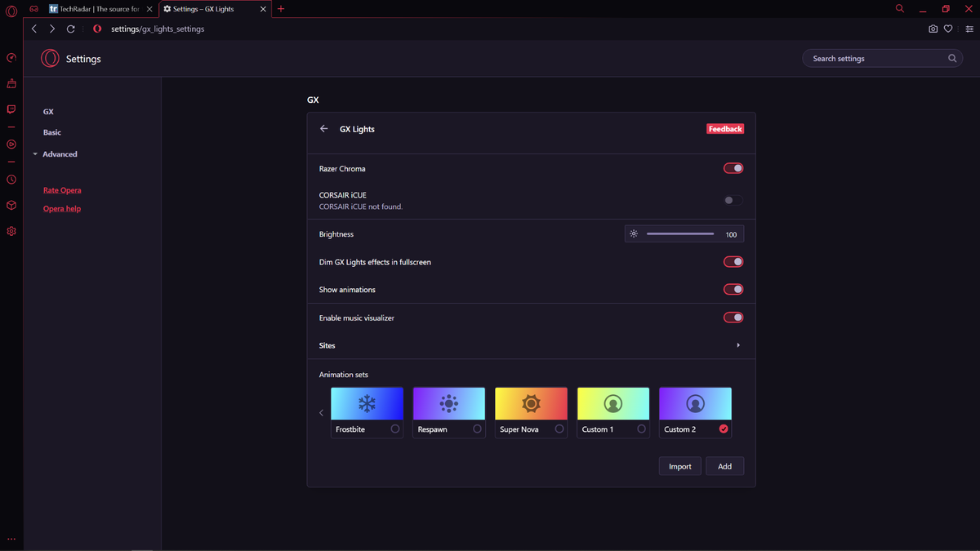Open Easy Setup with the sliders icon
This screenshot has width=980, height=551.
(969, 28)
